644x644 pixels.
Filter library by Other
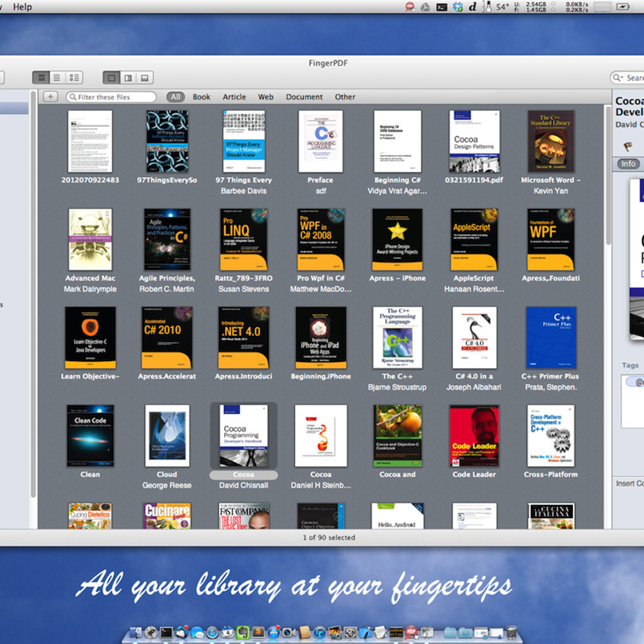[x=345, y=97]
